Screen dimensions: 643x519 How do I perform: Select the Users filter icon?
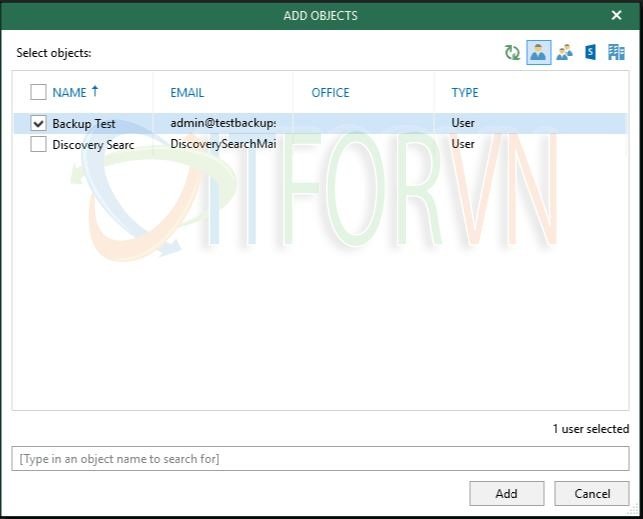pos(538,53)
